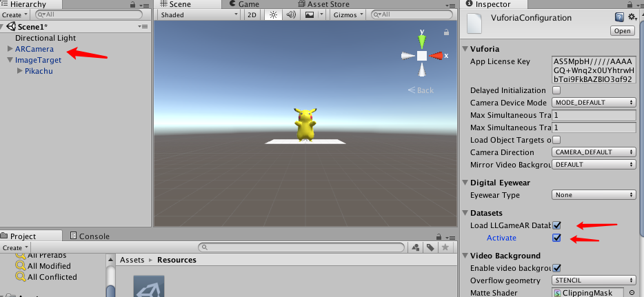Open Inspector help book icon

(x=619, y=17)
